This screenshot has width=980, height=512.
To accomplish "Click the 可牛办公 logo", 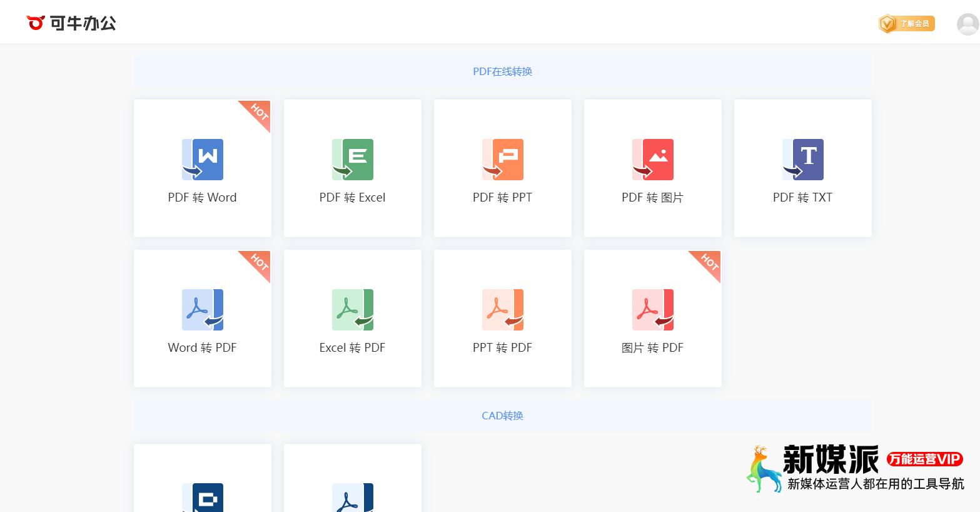I will [71, 23].
